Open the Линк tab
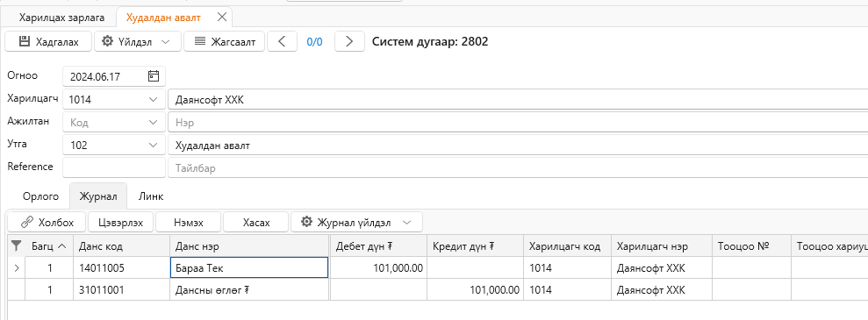The image size is (868, 320). [x=151, y=196]
